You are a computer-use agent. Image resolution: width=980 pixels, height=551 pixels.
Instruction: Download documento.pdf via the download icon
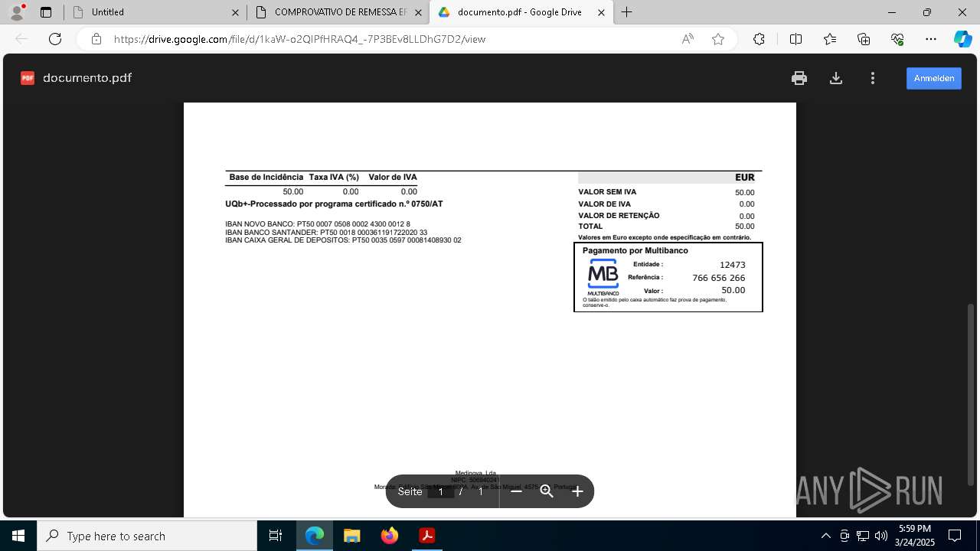[836, 78]
